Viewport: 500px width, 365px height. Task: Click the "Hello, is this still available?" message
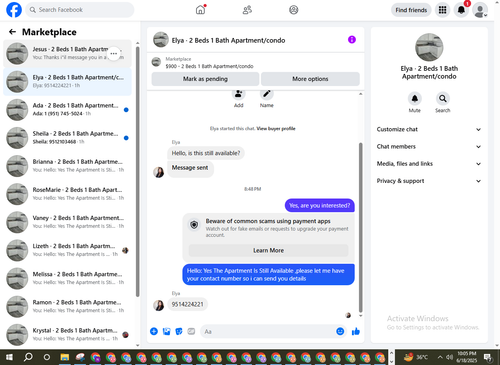[x=206, y=153]
